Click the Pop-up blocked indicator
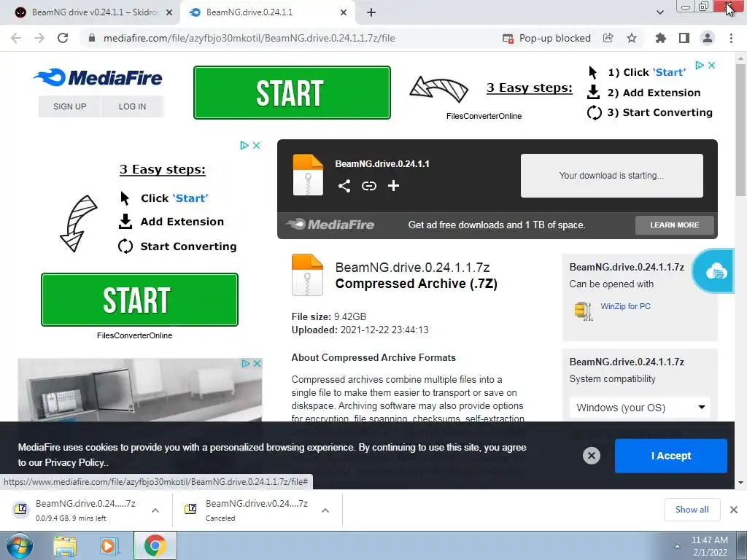Screen dimensions: 747x560 click(546, 38)
